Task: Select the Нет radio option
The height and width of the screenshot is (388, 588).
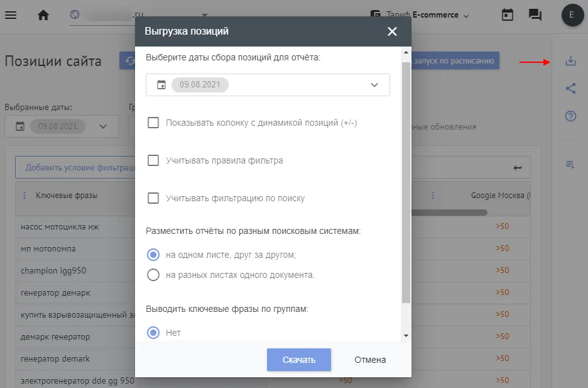Action: pyautogui.click(x=153, y=333)
